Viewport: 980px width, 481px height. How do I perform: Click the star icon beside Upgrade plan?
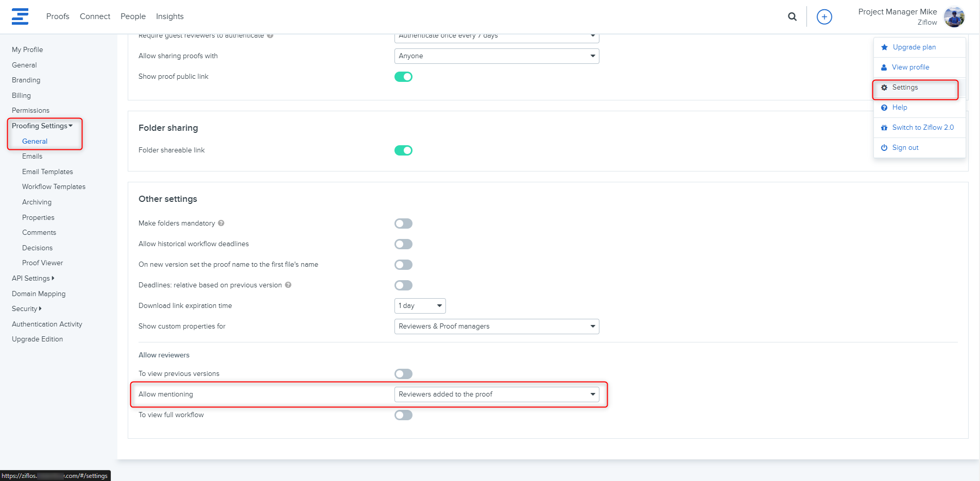click(884, 47)
